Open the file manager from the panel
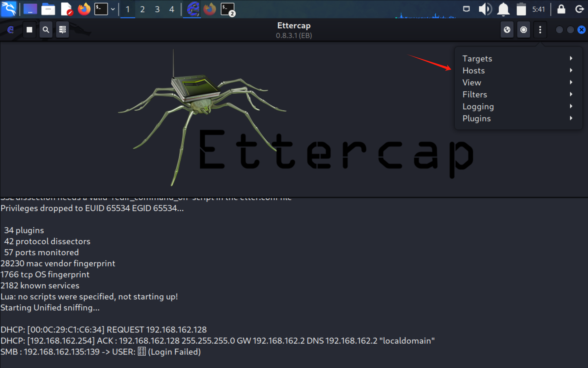This screenshot has width=588, height=368. (48, 9)
